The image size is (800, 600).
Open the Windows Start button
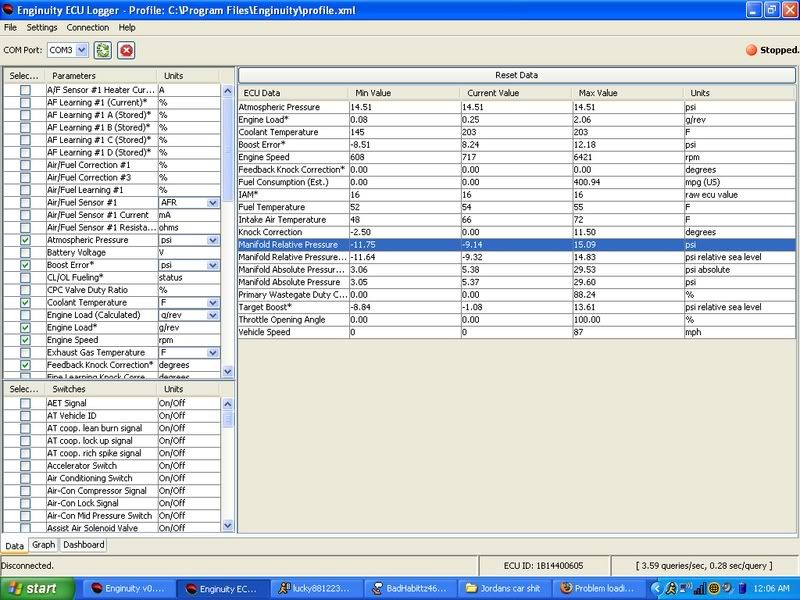pos(37,588)
